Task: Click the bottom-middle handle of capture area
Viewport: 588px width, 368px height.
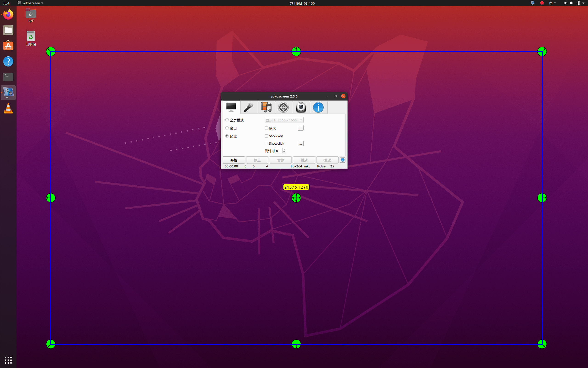Action: pos(296,344)
